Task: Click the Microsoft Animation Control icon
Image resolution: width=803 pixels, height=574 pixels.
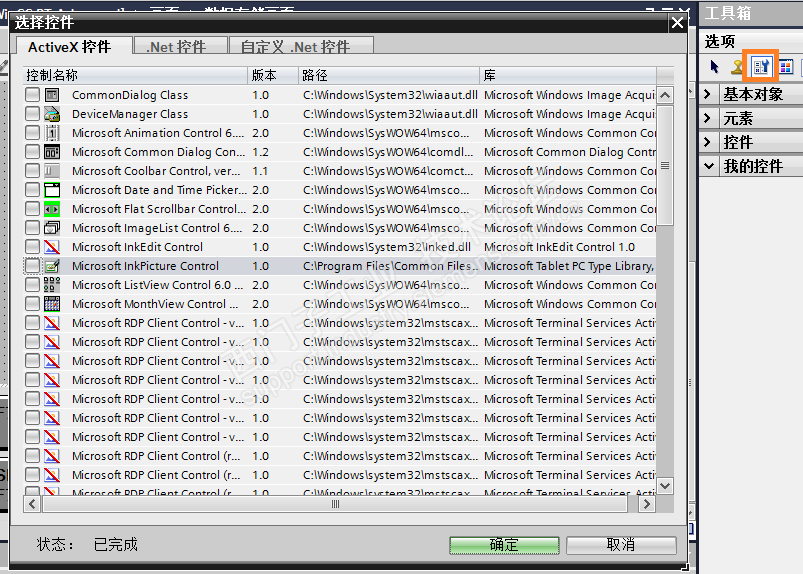Action: coord(52,133)
